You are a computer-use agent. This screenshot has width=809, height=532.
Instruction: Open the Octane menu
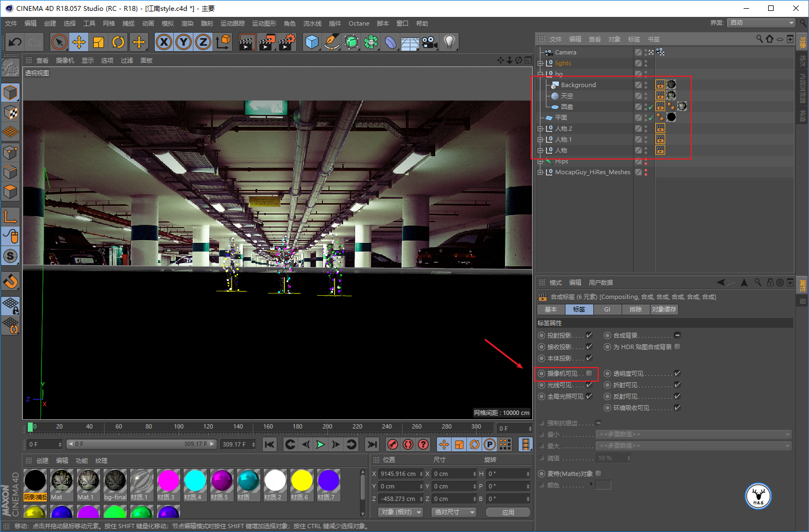pos(359,23)
